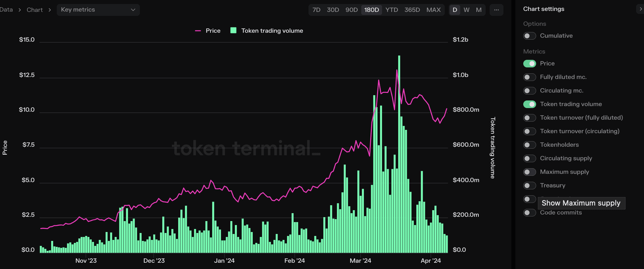Click the vertical Price axis title

5,148
